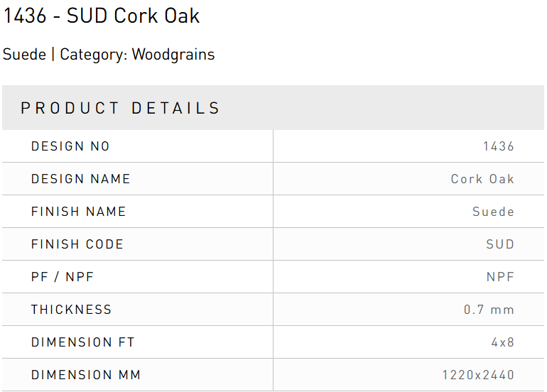
Task: Select the DESIGN NO label
Action: point(70,146)
